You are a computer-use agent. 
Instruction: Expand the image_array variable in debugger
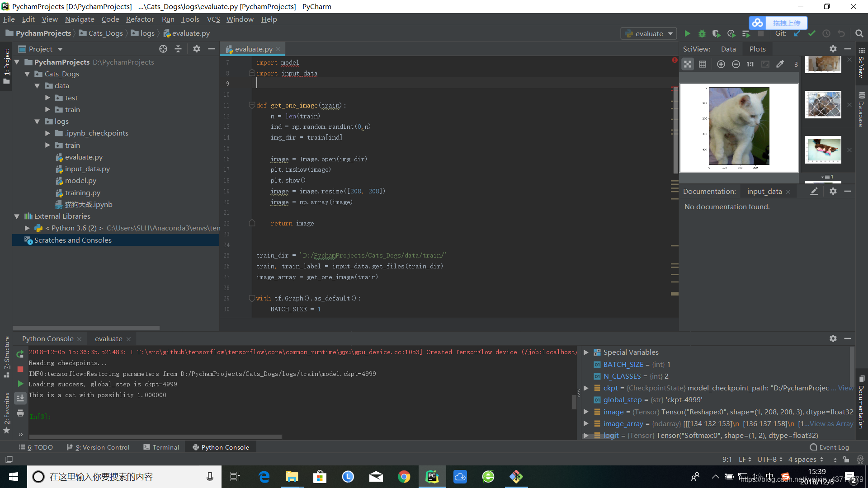589,424
